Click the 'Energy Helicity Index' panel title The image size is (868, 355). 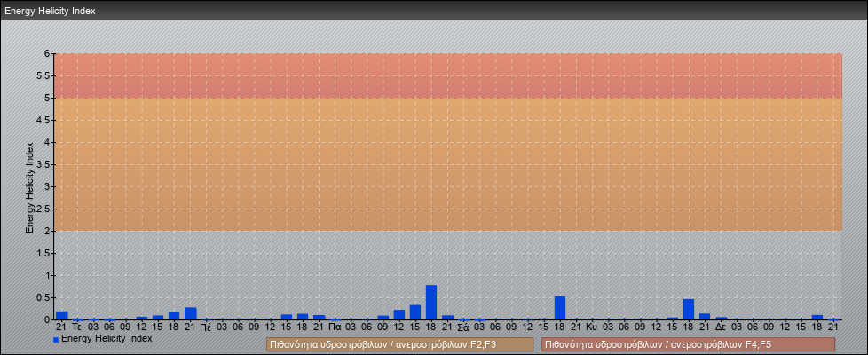point(51,11)
